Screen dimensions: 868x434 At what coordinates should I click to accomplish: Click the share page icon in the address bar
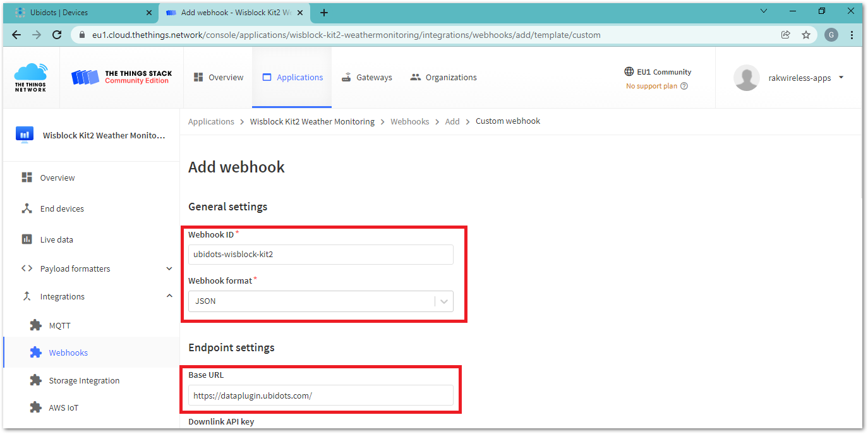click(785, 35)
